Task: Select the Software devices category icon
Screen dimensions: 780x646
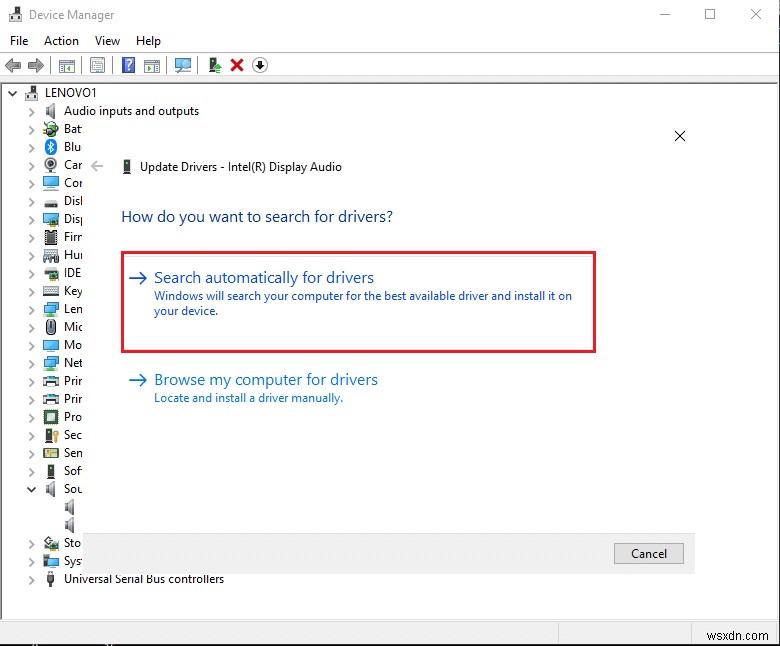Action: (x=51, y=471)
